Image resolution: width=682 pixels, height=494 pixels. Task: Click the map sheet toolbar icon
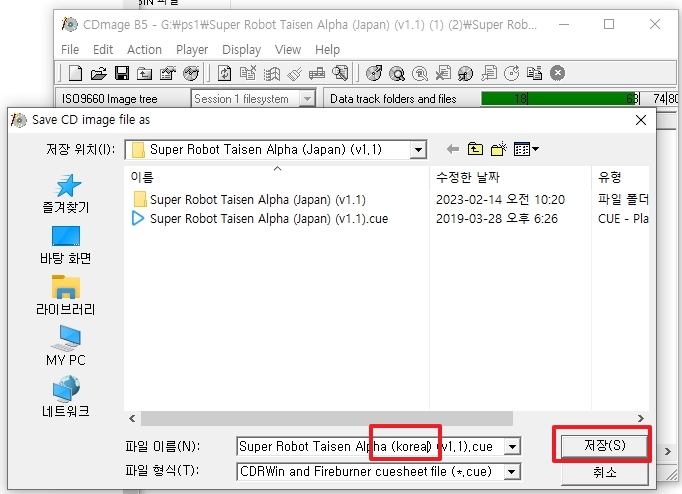coord(272,73)
